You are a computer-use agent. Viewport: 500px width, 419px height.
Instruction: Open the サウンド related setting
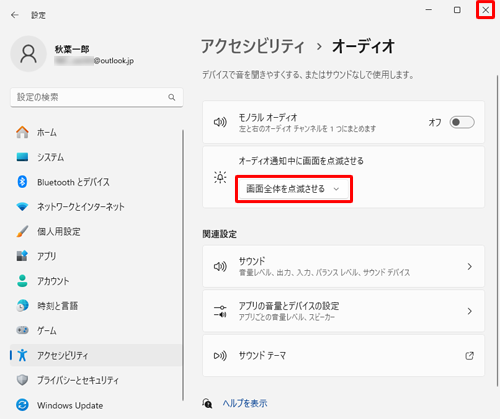[343, 266]
